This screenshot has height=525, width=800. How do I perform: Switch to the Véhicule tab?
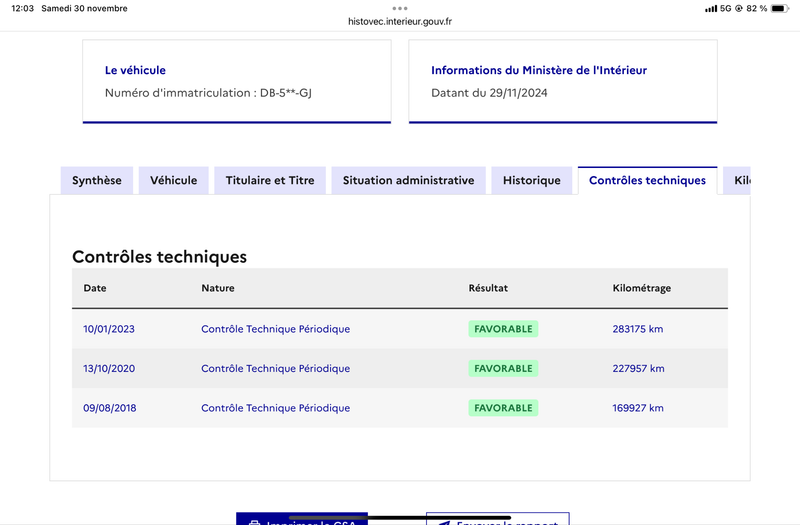173,180
